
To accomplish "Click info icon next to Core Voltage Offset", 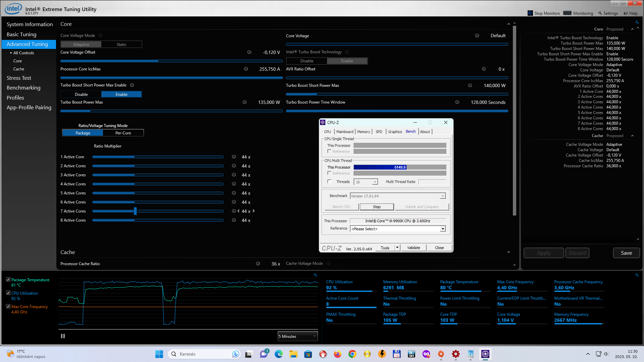I will tap(249, 52).
